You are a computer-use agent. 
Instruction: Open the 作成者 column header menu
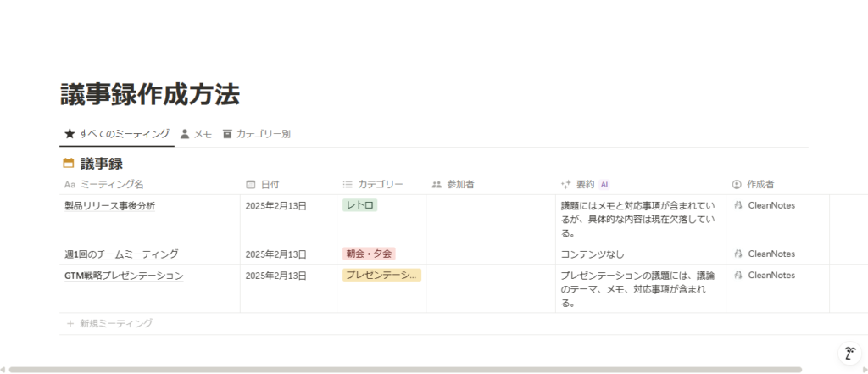(x=777, y=185)
